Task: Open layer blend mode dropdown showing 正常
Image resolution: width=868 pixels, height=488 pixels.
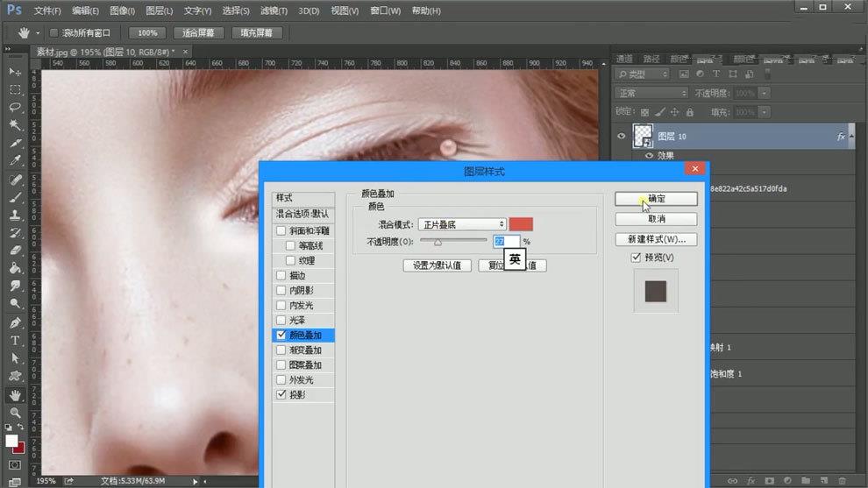Action: 651,93
